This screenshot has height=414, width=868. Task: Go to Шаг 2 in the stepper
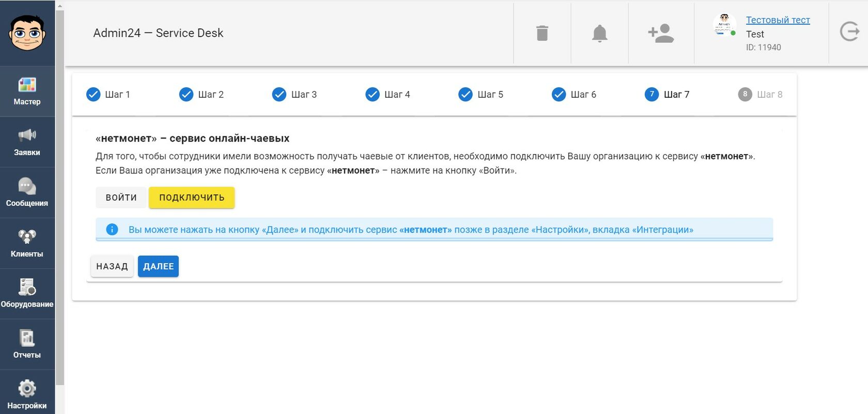201,95
